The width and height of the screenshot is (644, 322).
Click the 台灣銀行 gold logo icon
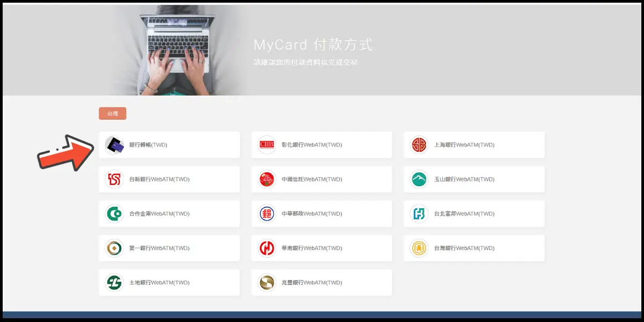419,248
